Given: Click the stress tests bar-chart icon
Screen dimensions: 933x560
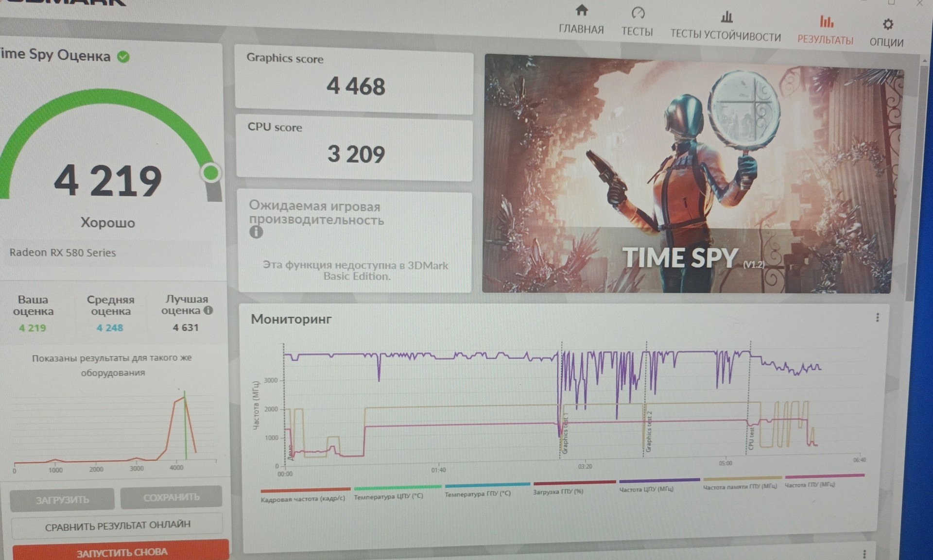Looking at the screenshot, I should pos(726,17).
